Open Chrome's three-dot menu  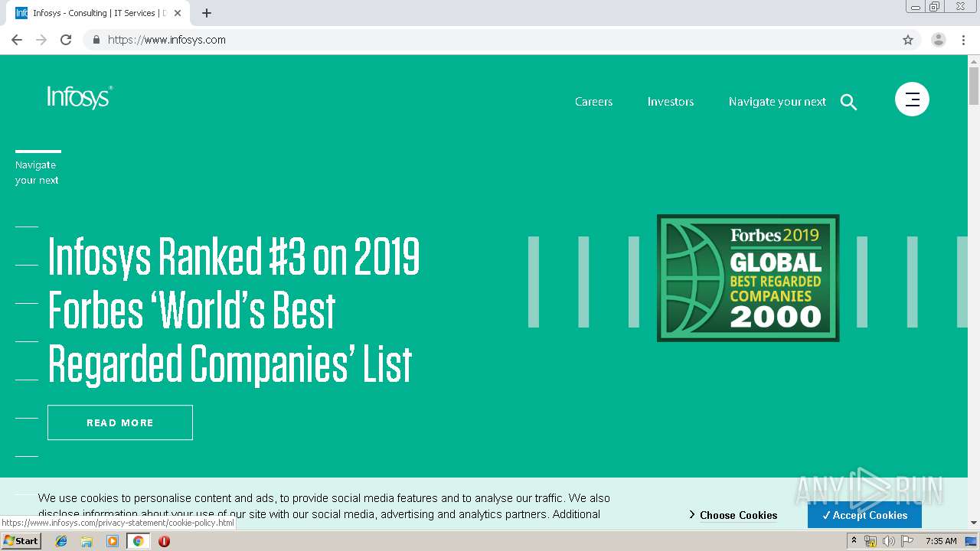(x=963, y=40)
